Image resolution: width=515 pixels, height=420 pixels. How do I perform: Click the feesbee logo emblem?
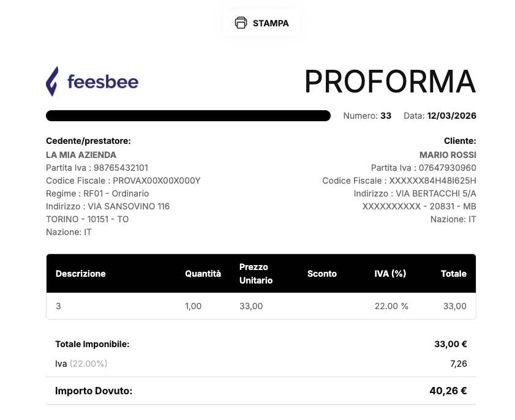coord(53,81)
